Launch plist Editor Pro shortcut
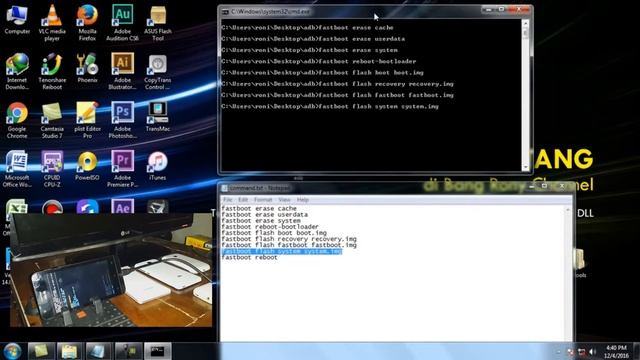 (87, 120)
